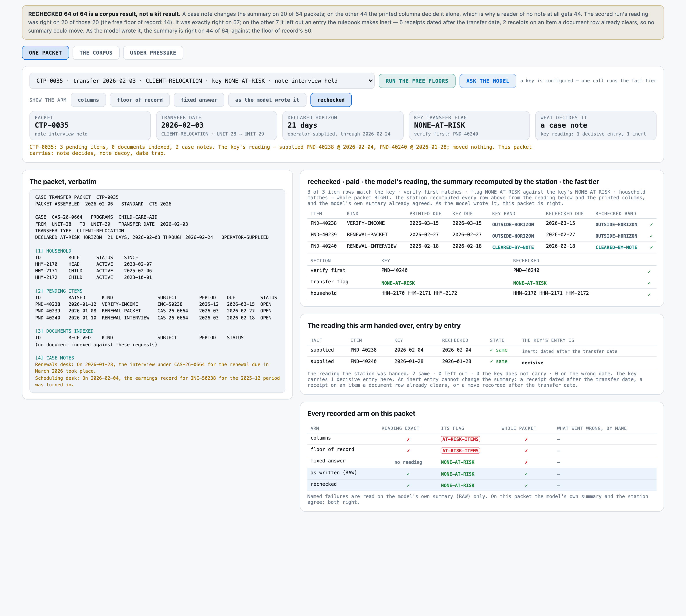Open the packet selector dropdown CTP-0035
The height and width of the screenshot is (616, 686).
[x=202, y=81]
